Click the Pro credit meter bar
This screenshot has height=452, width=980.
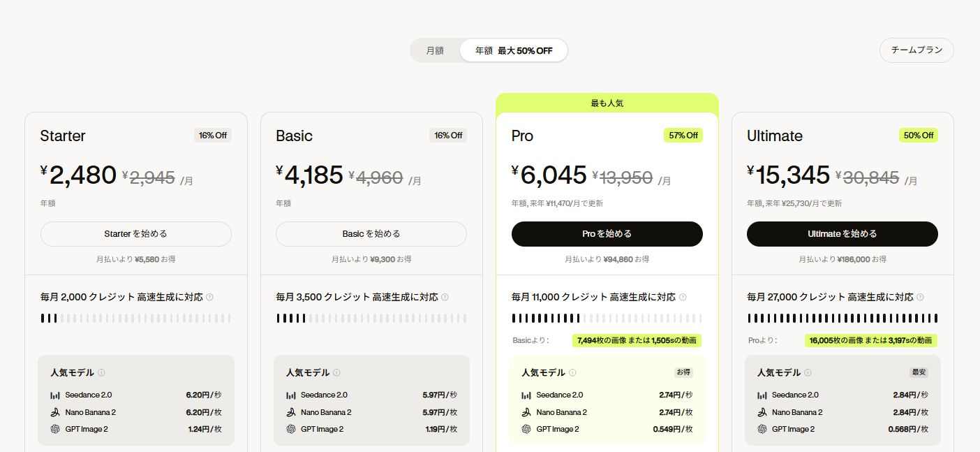tap(607, 319)
